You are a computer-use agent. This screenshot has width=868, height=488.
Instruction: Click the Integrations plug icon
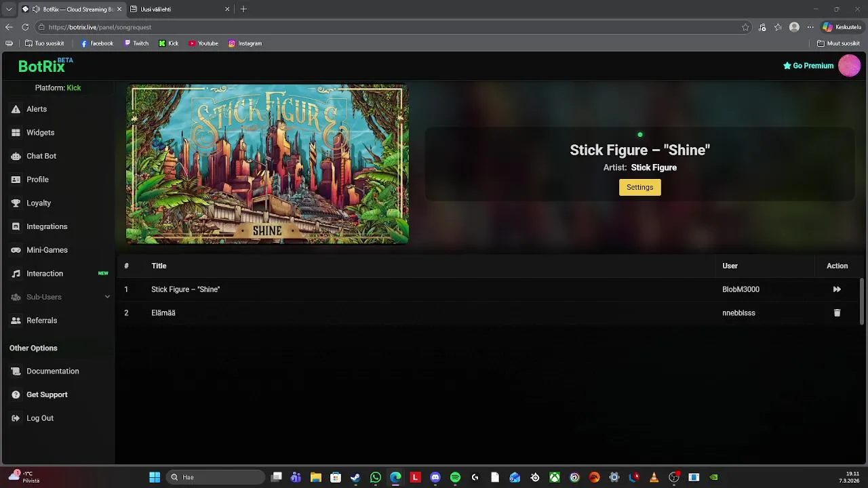(x=16, y=226)
